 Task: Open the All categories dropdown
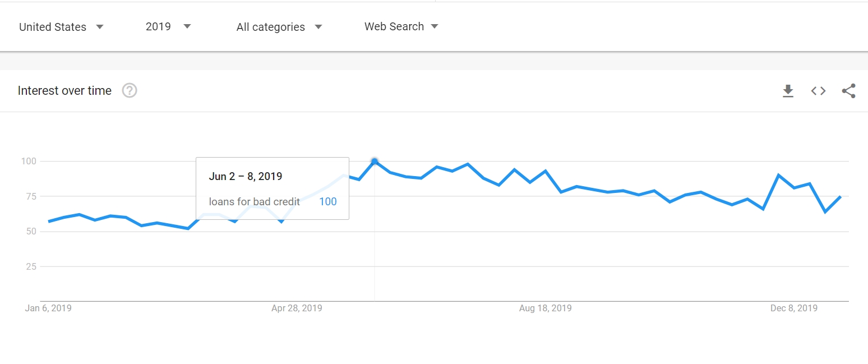pos(279,26)
